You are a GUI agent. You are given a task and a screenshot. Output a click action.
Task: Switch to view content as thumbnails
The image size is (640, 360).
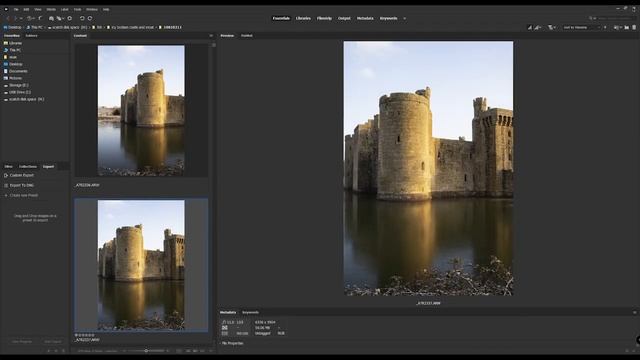point(188,351)
